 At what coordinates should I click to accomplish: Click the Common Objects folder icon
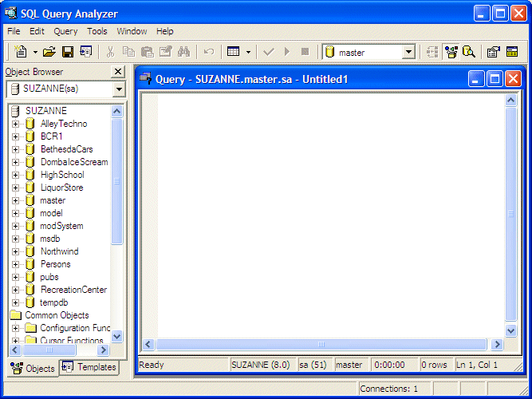tap(16, 315)
